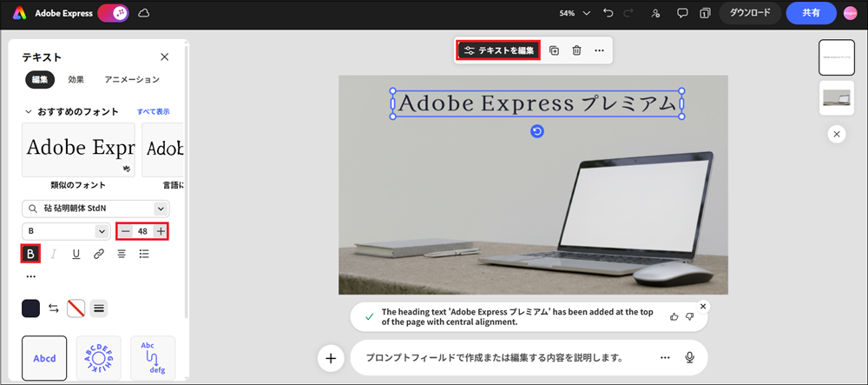
Task: Open the user profile avatar
Action: pyautogui.click(x=851, y=13)
